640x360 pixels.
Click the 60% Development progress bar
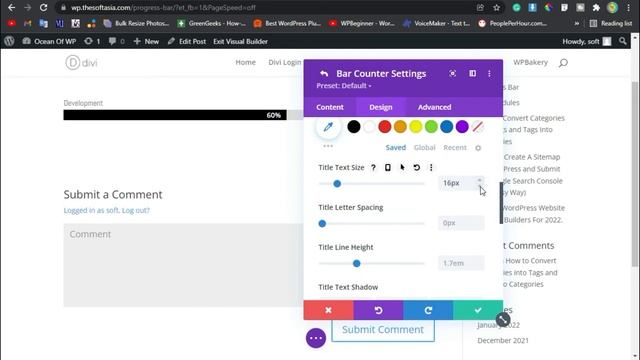tap(175, 115)
